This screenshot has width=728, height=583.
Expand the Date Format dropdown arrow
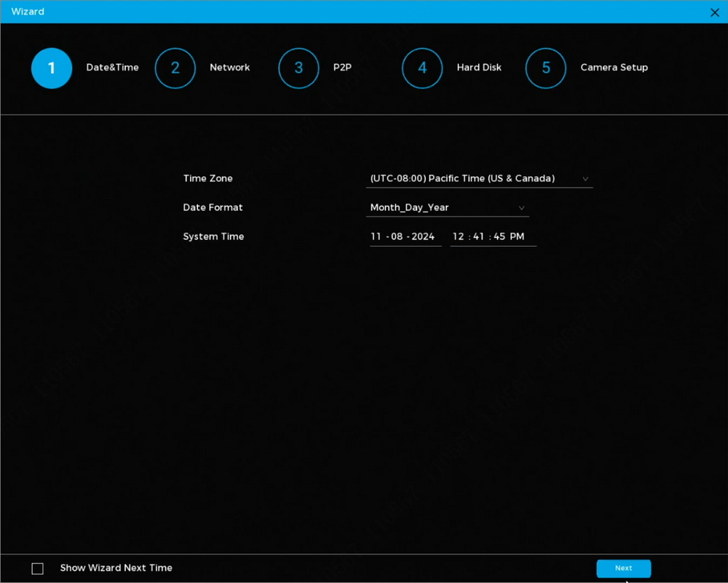[521, 208]
